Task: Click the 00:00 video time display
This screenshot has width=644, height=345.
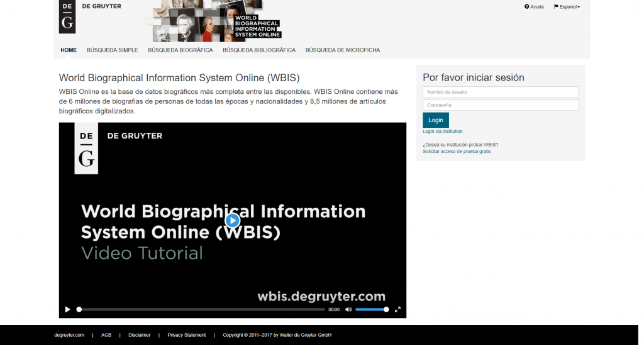Action: 334,310
